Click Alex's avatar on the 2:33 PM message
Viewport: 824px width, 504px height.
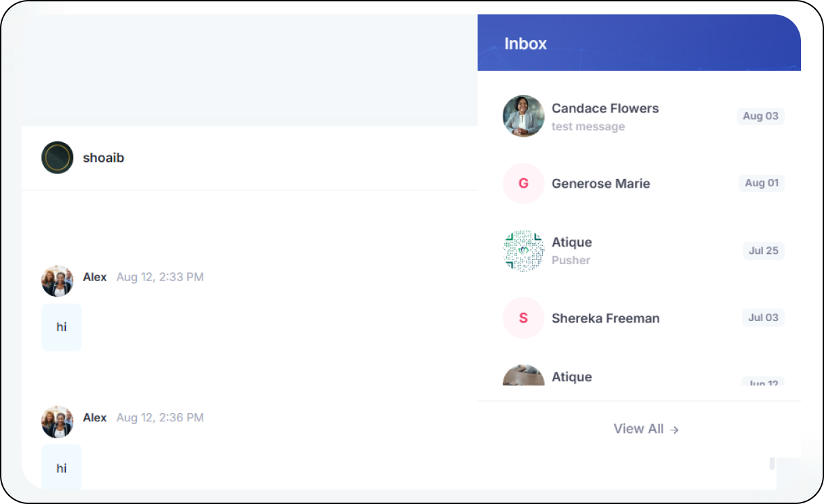click(x=58, y=280)
